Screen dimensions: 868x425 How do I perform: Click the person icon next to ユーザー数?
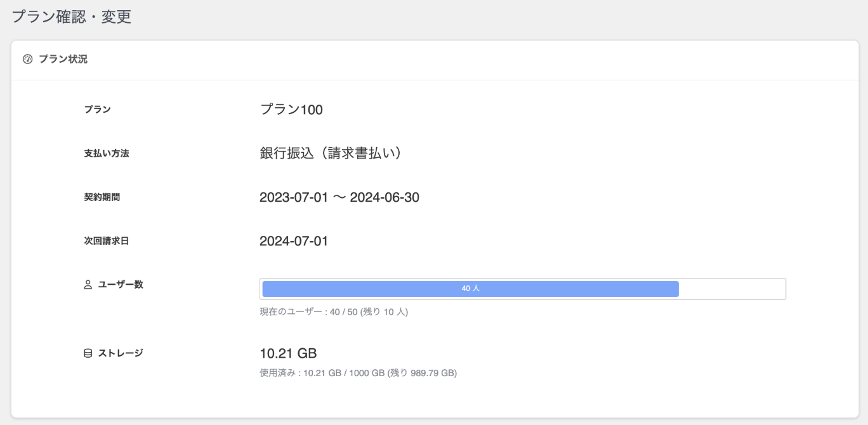tap(88, 285)
